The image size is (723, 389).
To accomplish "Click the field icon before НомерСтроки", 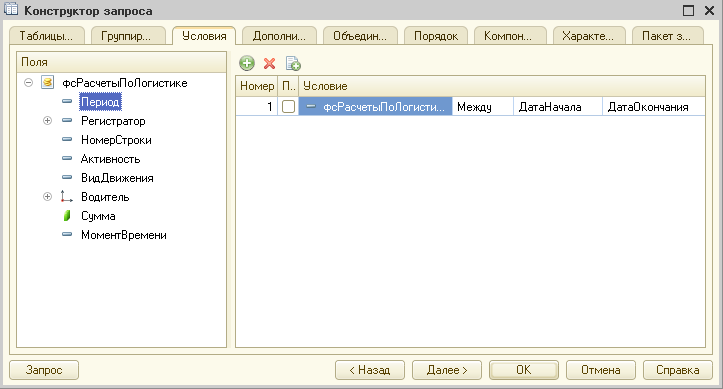I will 67,139.
